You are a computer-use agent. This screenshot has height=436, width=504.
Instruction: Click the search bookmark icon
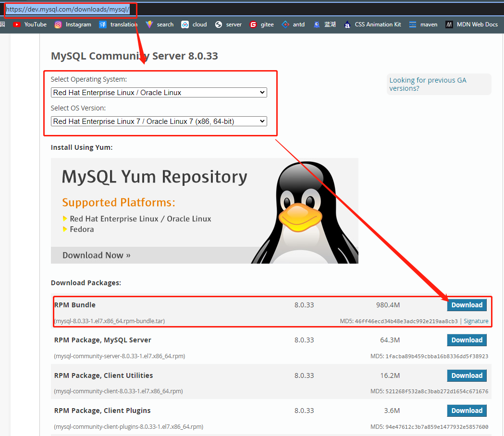pyautogui.click(x=149, y=24)
